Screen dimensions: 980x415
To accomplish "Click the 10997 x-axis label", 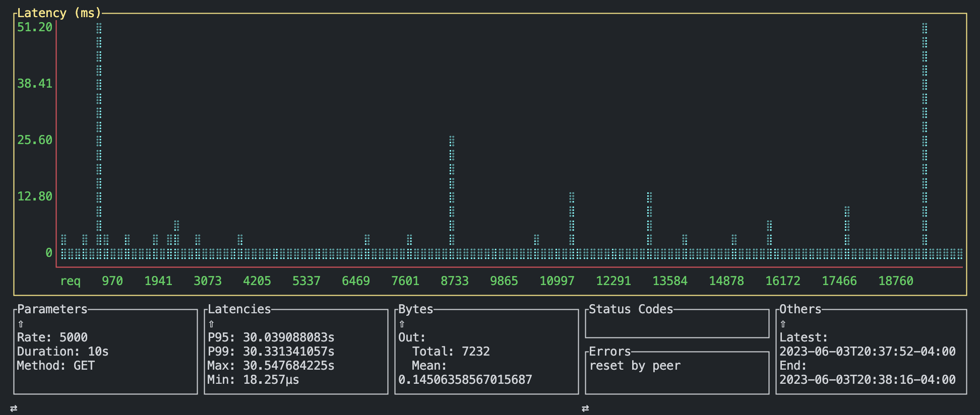I will tap(557, 281).
